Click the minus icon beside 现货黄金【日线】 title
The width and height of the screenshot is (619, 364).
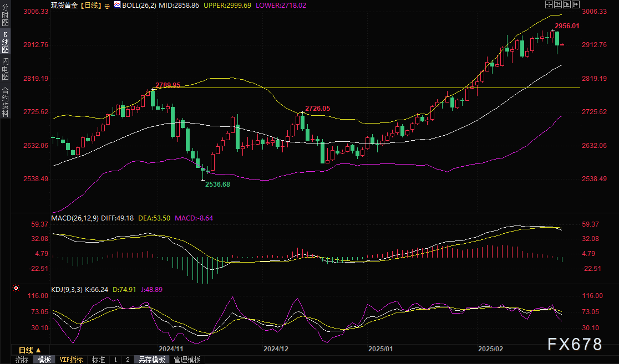tap(108, 5)
